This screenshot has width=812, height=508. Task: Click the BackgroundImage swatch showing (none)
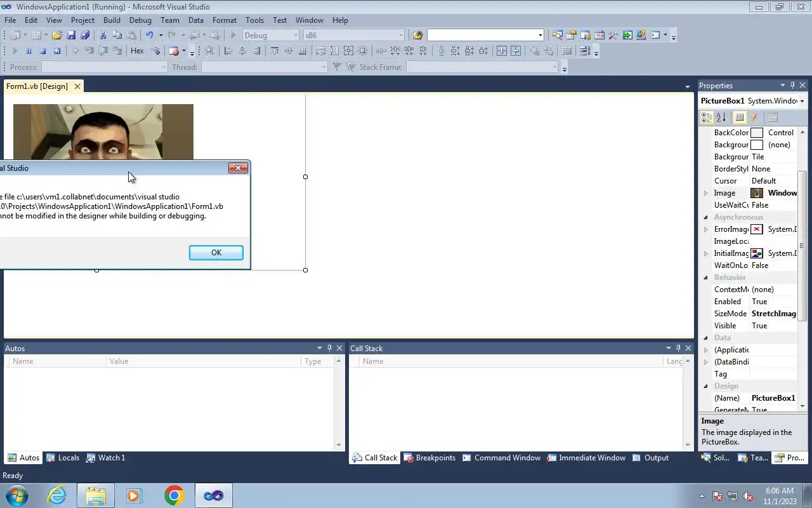pos(757,145)
